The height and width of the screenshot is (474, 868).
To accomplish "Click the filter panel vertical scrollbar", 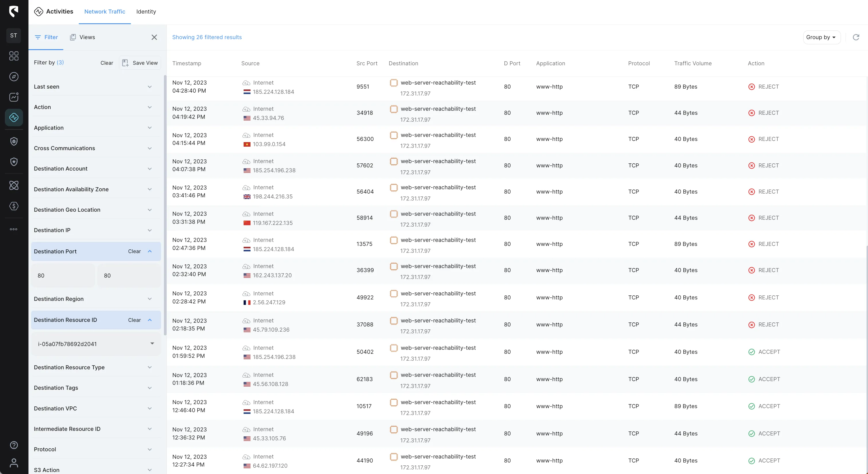I will (165, 205).
